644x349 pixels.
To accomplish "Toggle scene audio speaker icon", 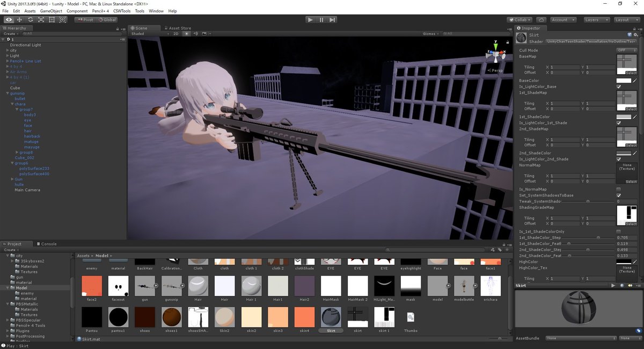I will 196,34.
